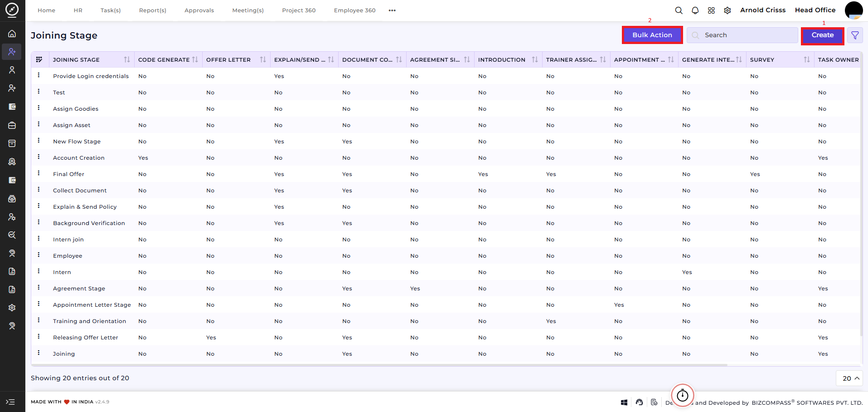Click the 'Explain & Send Policy' row name
Image resolution: width=868 pixels, height=412 pixels.
(85, 207)
